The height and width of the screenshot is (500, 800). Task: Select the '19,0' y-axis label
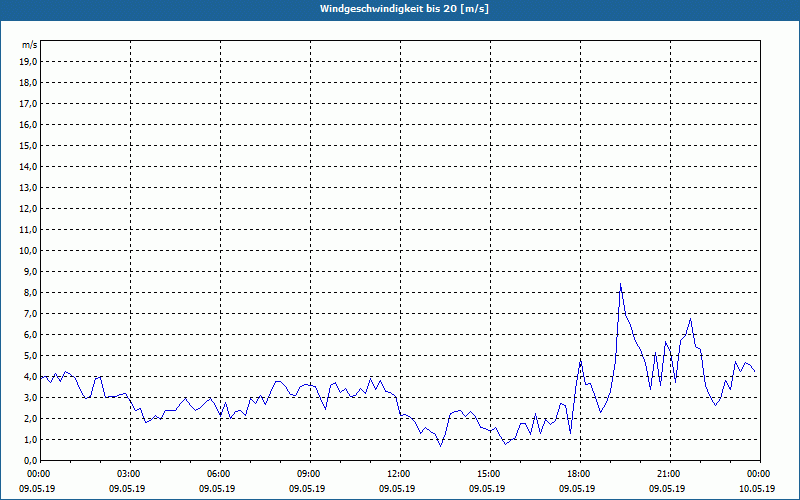tap(28, 62)
